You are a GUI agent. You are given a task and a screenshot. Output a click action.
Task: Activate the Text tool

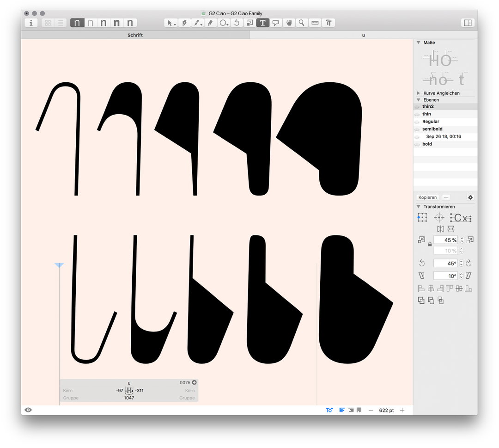(262, 23)
